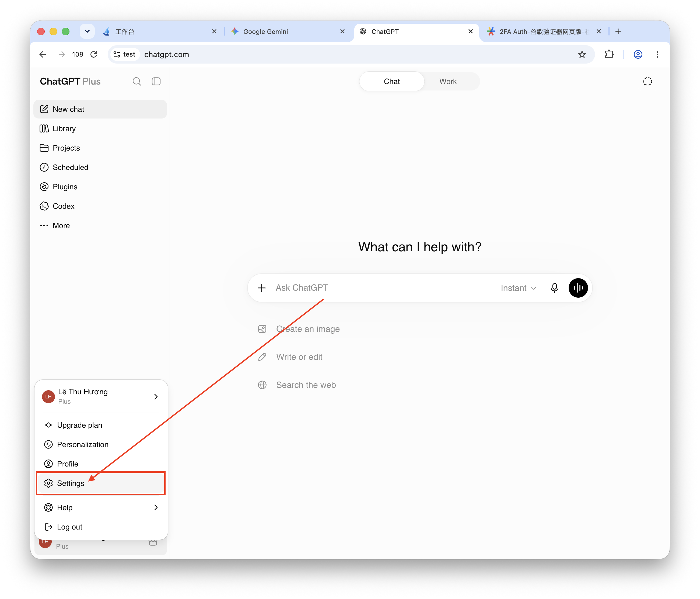Open Plugins in the sidebar
The image size is (700, 599).
pyautogui.click(x=100, y=187)
